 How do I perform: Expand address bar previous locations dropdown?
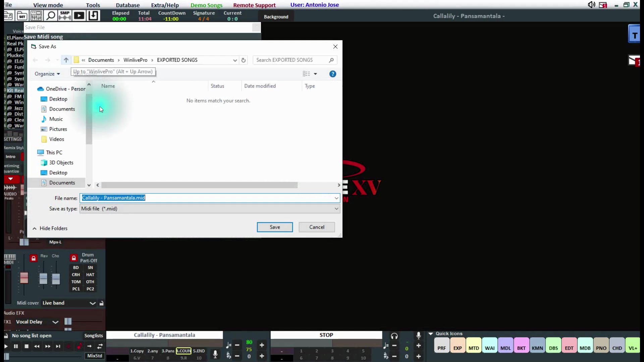pyautogui.click(x=235, y=60)
